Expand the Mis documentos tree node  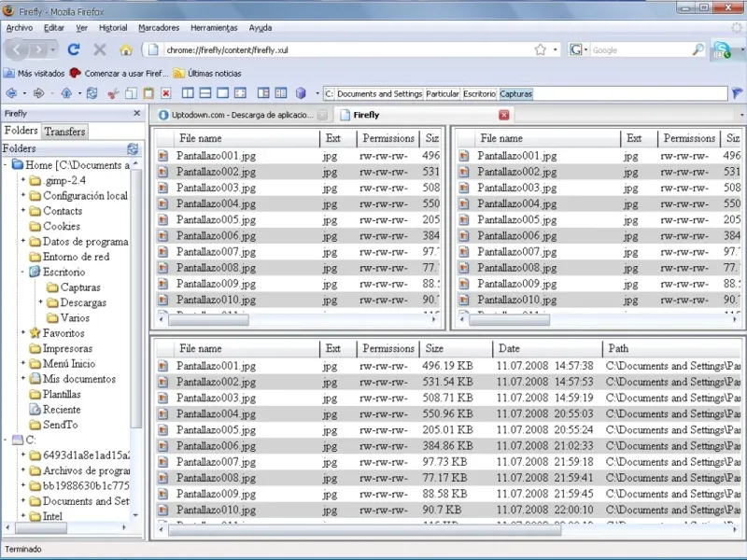(x=22, y=379)
